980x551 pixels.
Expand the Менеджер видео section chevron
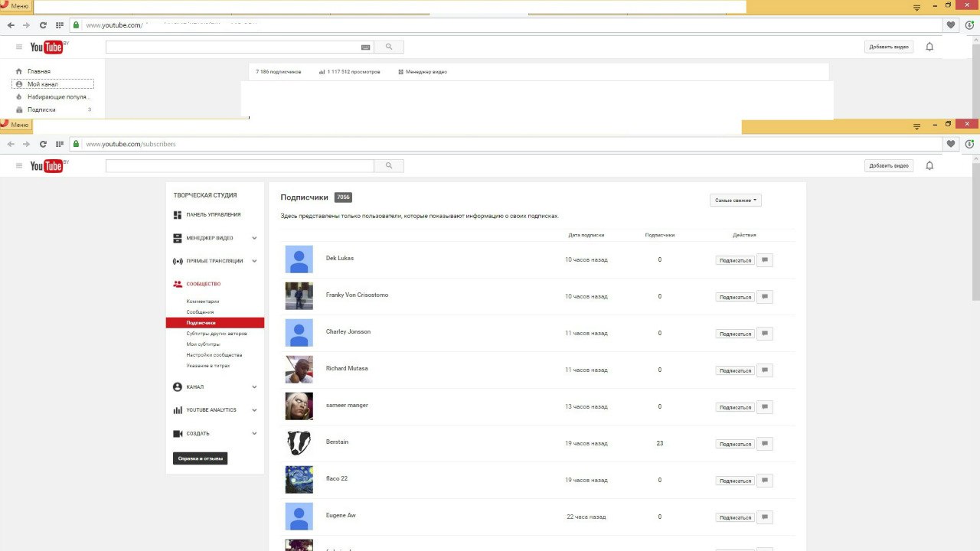[254, 238]
